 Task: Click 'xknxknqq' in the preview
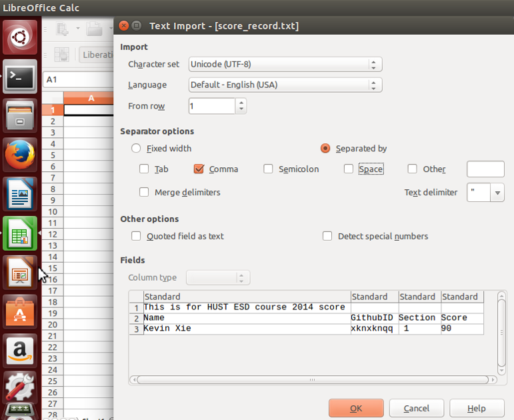pyautogui.click(x=372, y=328)
